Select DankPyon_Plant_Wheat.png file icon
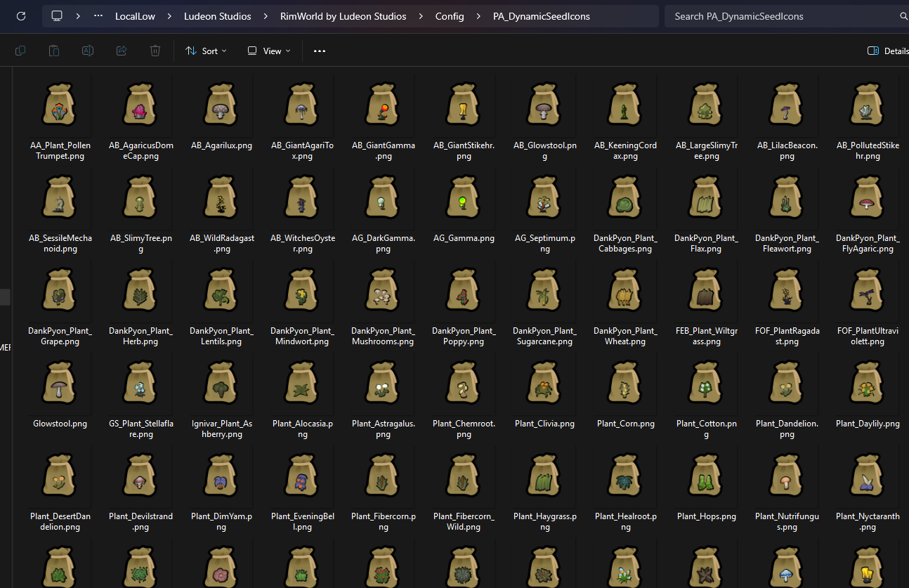This screenshot has width=909, height=588. (625, 290)
